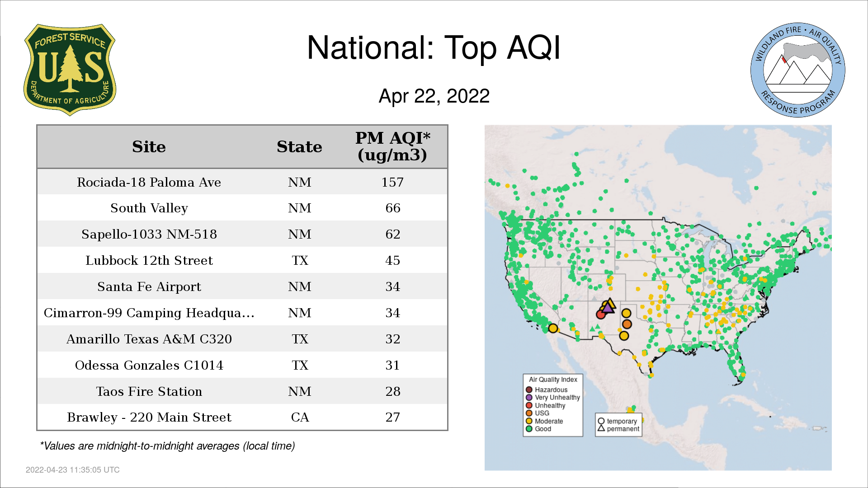Click the Lubbock 12th Street site name

(149, 260)
